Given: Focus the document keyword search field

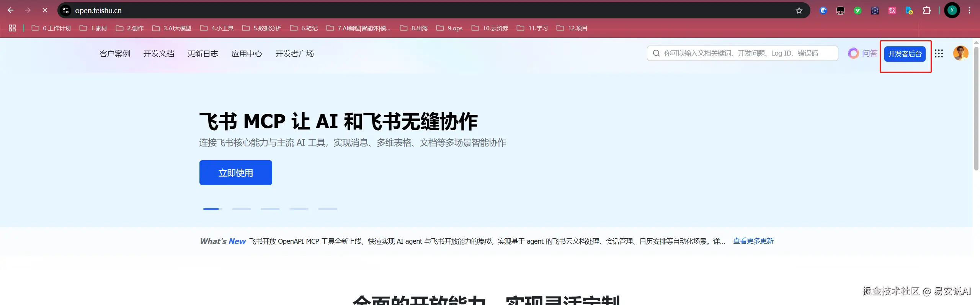Looking at the screenshot, I should pyautogui.click(x=742, y=53).
